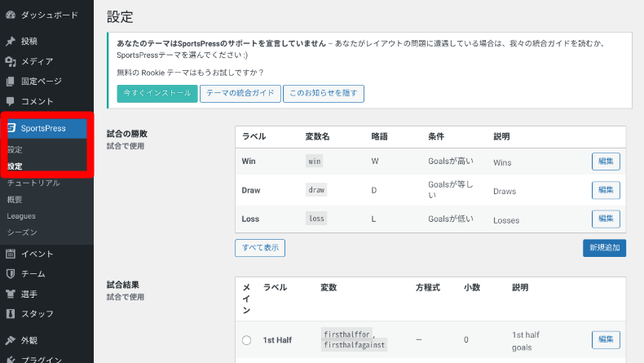Viewport: 644px width, 363px height.
Task: Click the 今すぐインストール button
Action: [x=157, y=93]
